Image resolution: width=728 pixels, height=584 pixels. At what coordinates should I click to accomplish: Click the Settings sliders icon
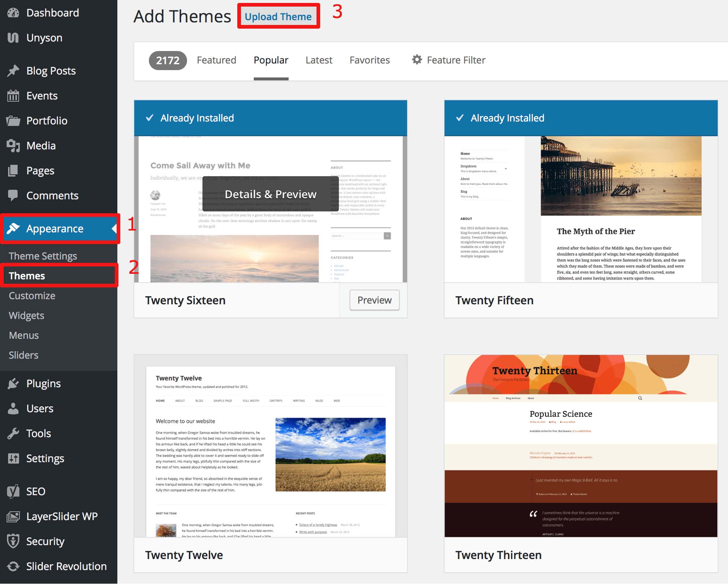click(x=13, y=458)
